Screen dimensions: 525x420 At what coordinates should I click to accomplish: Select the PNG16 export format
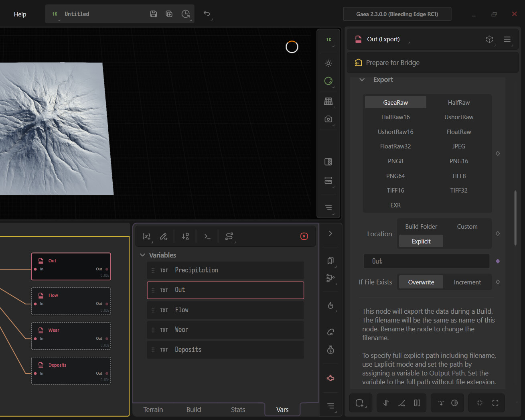point(459,161)
